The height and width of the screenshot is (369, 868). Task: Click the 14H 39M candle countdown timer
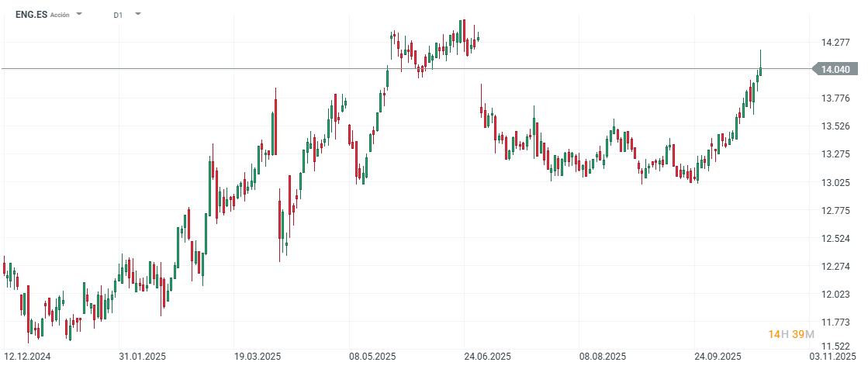point(791,334)
